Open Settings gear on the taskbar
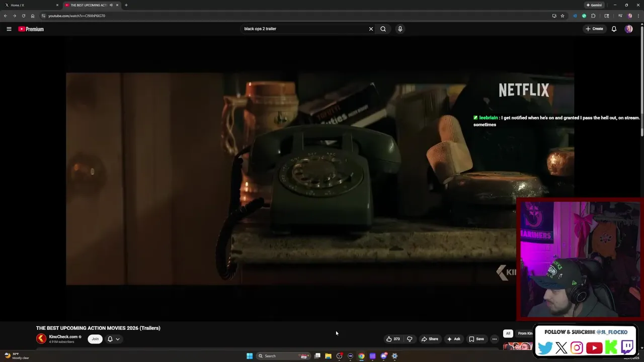644x362 pixels. click(x=394, y=356)
